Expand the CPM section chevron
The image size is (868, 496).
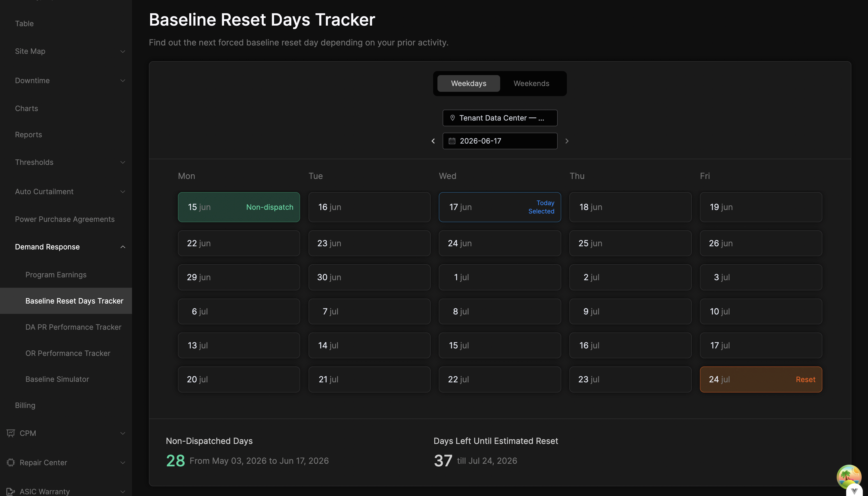[x=123, y=433]
